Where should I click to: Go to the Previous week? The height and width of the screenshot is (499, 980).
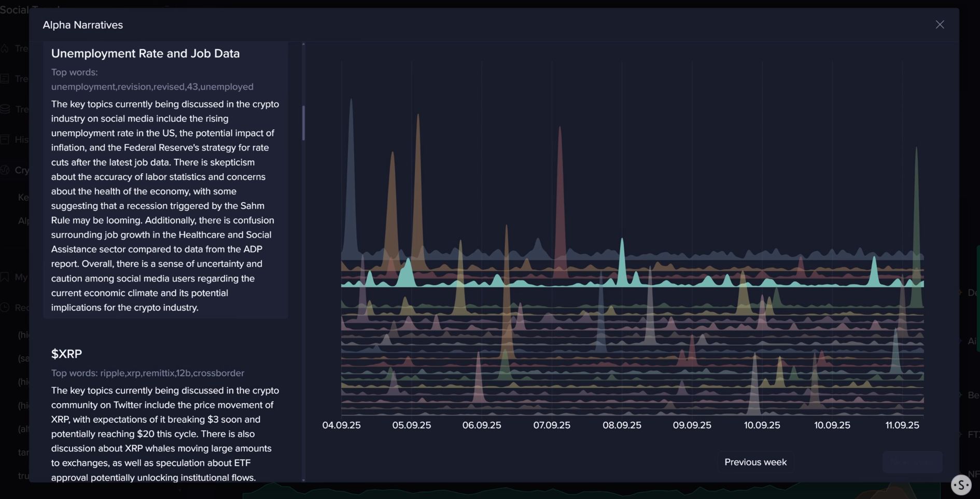click(x=755, y=462)
